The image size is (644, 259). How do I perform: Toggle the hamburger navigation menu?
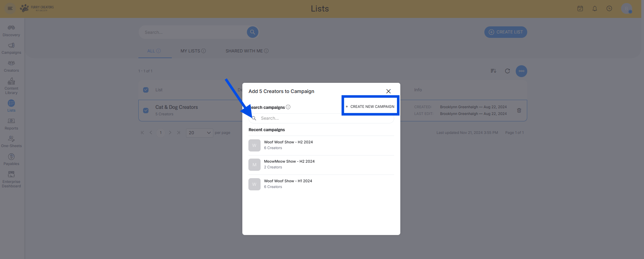tap(10, 8)
